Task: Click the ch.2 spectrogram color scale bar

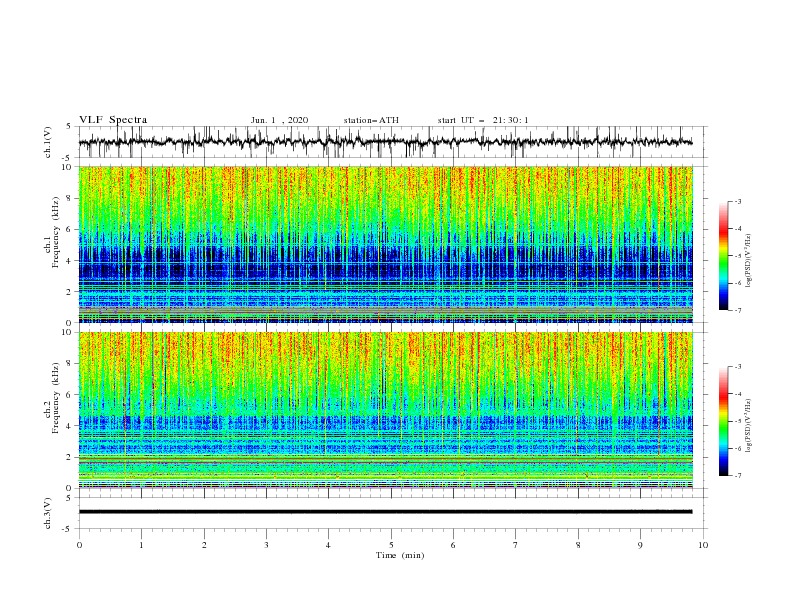Action: point(723,421)
